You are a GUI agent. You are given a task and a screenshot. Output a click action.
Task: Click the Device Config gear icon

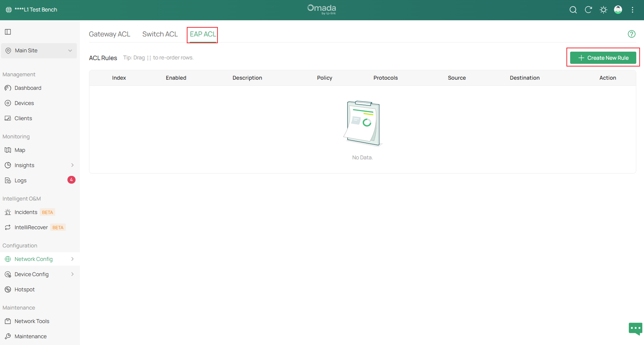[x=8, y=274]
